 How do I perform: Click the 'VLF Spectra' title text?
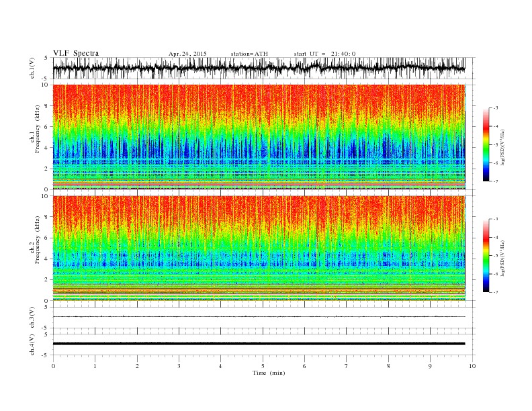(76, 53)
